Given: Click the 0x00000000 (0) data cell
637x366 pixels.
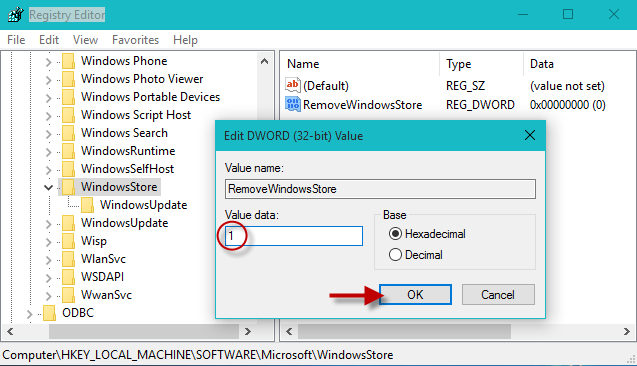Looking at the screenshot, I should (568, 105).
